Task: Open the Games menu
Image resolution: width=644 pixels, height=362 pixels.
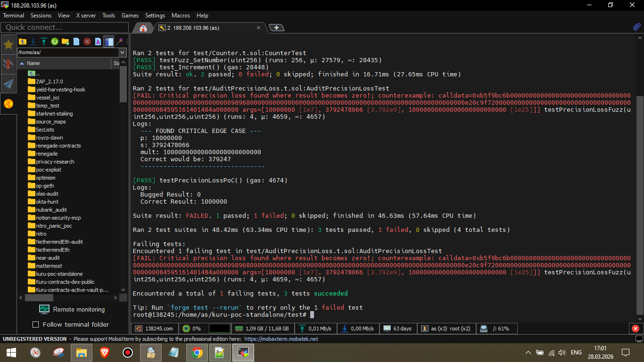Action: pyautogui.click(x=130, y=16)
